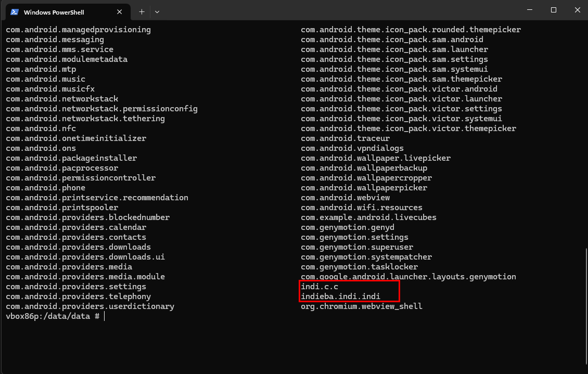Close the Windows PowerShell tab

[x=119, y=12]
